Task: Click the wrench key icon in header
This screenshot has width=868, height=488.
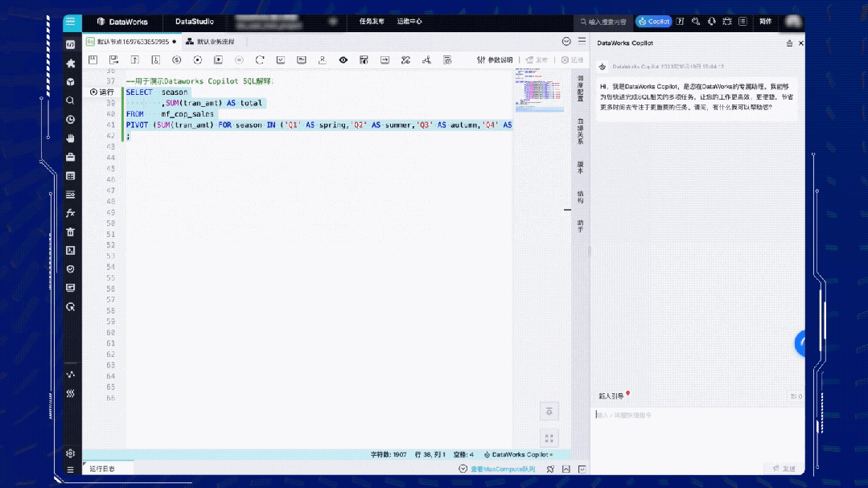Action: [x=696, y=22]
